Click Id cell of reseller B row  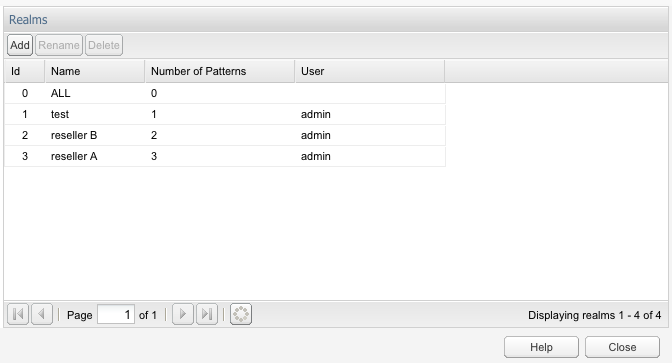tap(25, 135)
